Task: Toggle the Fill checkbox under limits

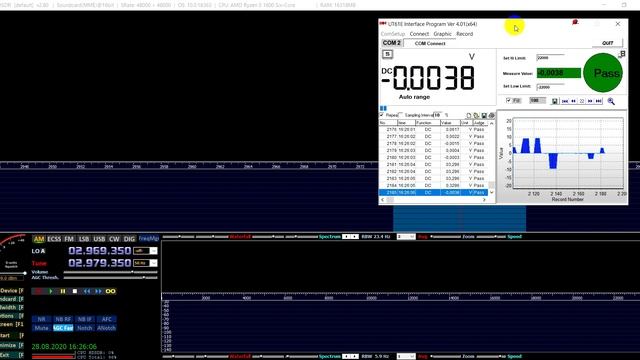Action: click(x=508, y=100)
